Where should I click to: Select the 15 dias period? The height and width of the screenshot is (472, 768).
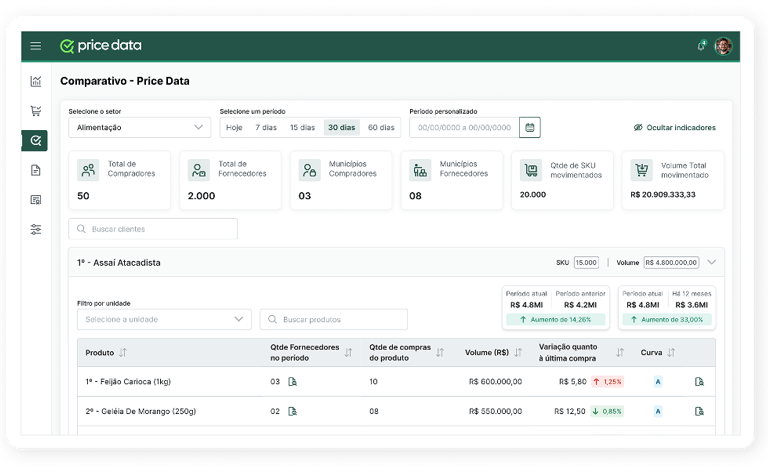302,127
